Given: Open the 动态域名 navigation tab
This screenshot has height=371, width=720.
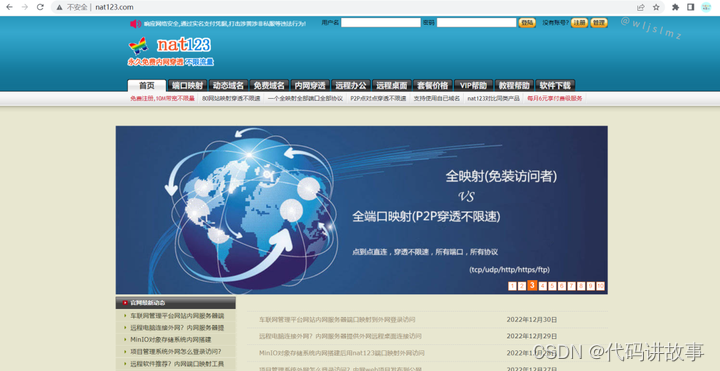Looking at the screenshot, I should click(228, 85).
